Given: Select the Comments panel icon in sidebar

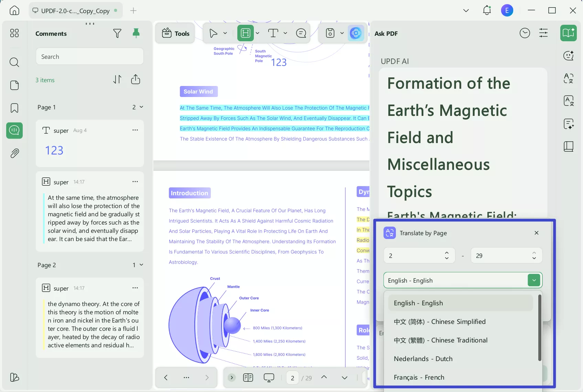Looking at the screenshot, I should click(14, 131).
